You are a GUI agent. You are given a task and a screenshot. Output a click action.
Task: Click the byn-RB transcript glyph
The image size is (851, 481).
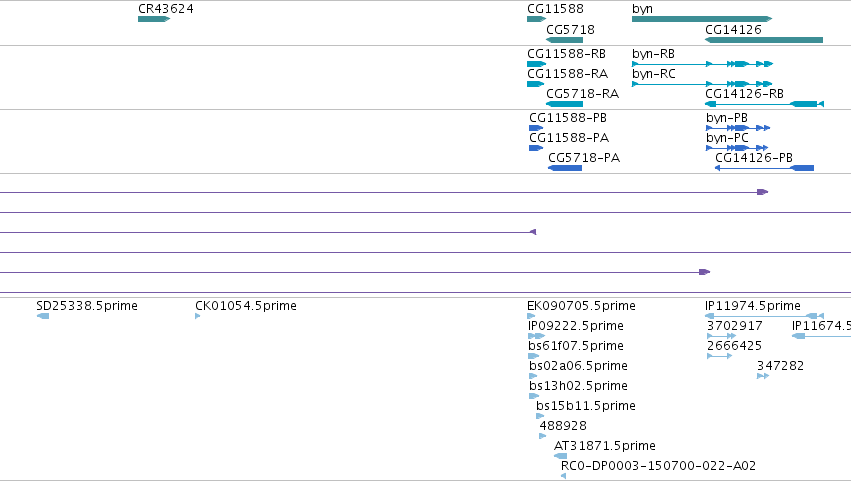[x=702, y=64]
